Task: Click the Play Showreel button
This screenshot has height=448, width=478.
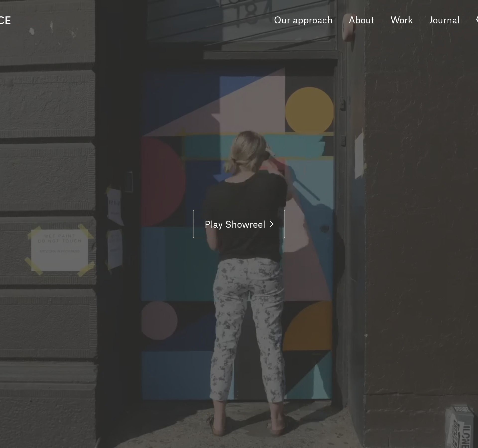Action: [x=239, y=224]
